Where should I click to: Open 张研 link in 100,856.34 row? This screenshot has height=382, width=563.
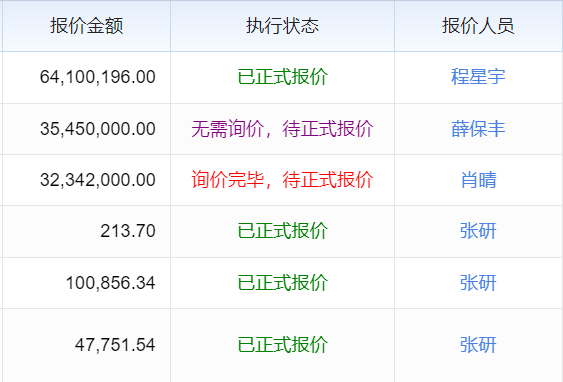478,283
